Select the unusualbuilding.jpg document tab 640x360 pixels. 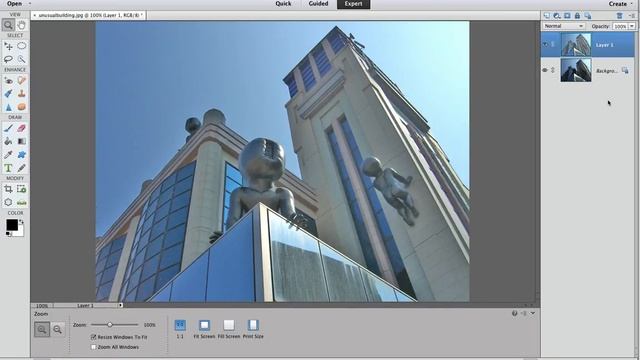point(88,15)
